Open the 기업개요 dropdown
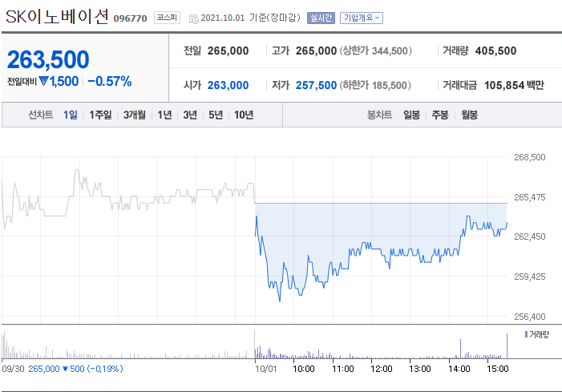Screen dimensions: 562x392 (362, 18)
